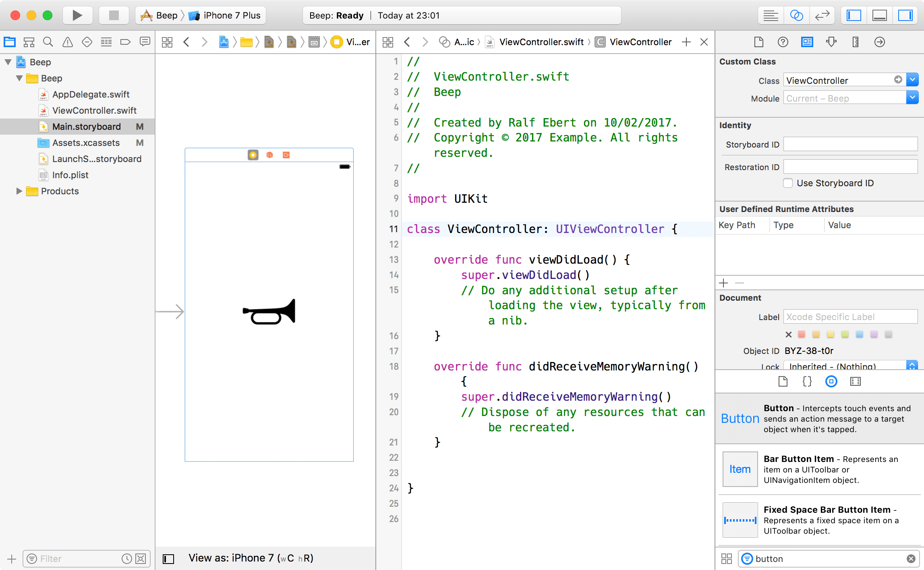
Task: Show the Issue navigator warning icon
Action: 68,42
